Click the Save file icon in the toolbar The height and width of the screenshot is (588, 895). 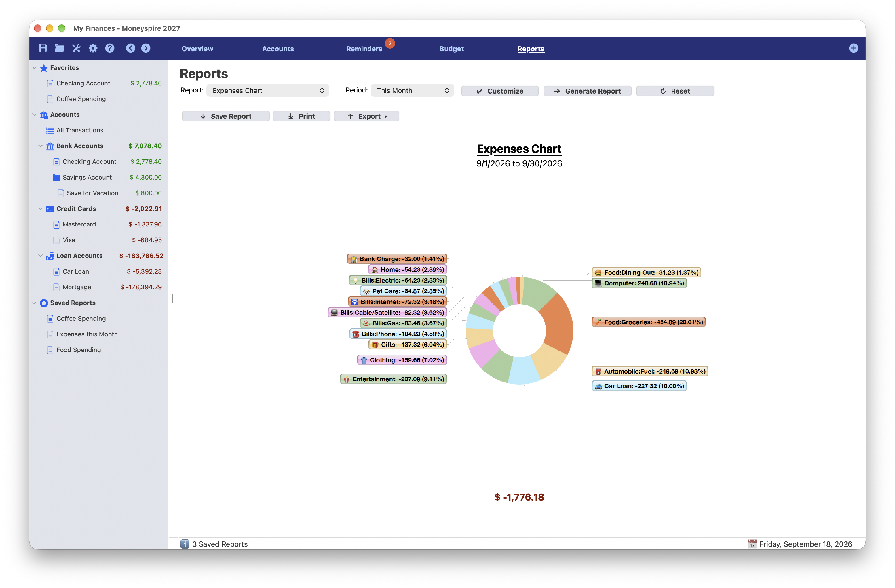coord(43,48)
